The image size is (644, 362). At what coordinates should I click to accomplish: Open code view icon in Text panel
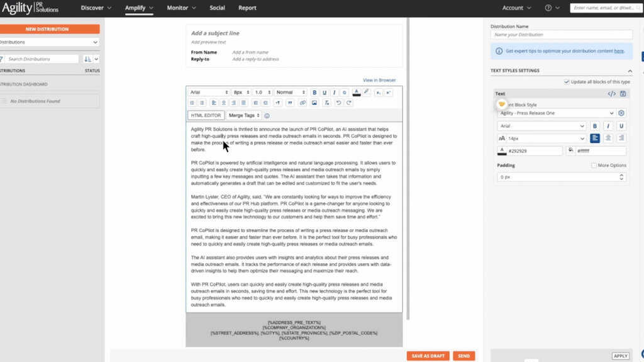tap(611, 94)
